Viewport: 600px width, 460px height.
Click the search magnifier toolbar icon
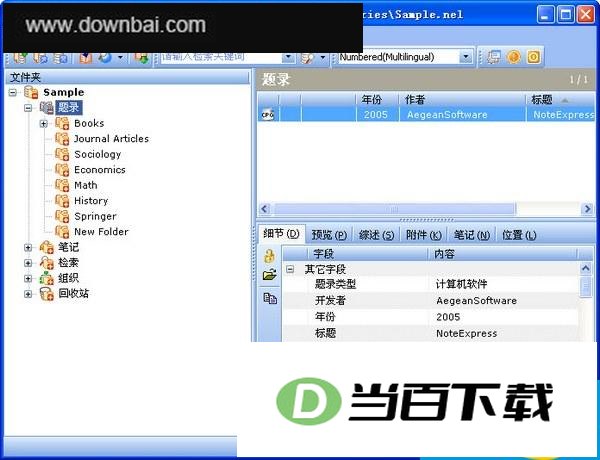(307, 58)
